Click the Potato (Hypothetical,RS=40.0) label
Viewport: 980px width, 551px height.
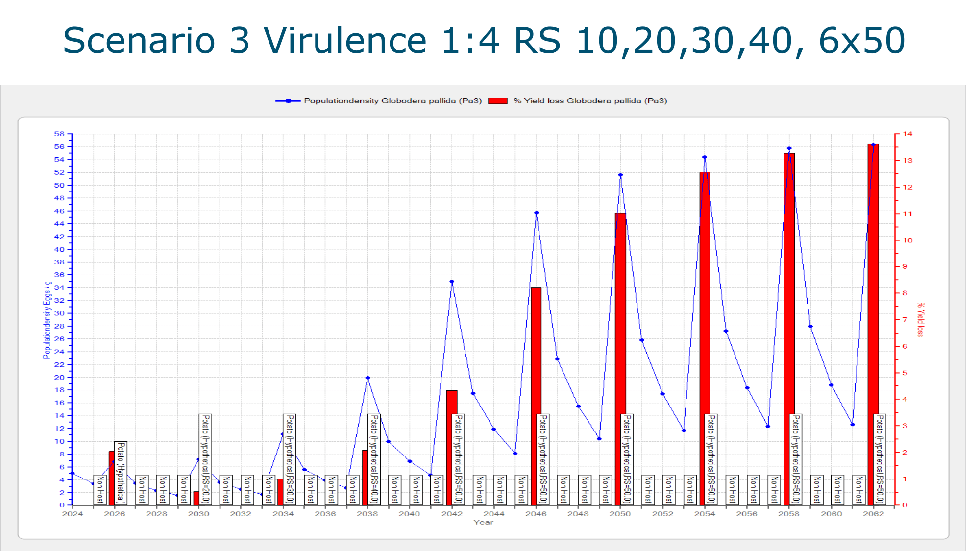pos(374,459)
